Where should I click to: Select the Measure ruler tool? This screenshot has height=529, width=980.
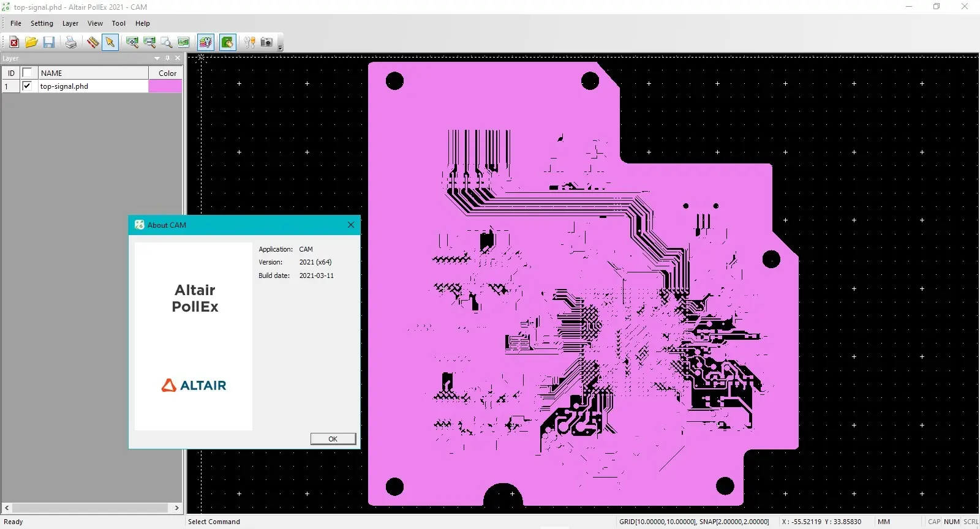coord(92,42)
